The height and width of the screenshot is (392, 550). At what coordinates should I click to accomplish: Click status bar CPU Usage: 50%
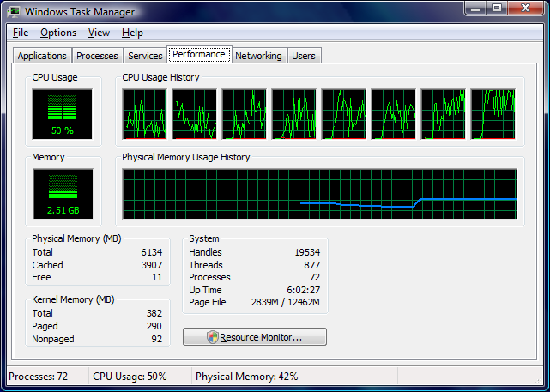(x=130, y=377)
